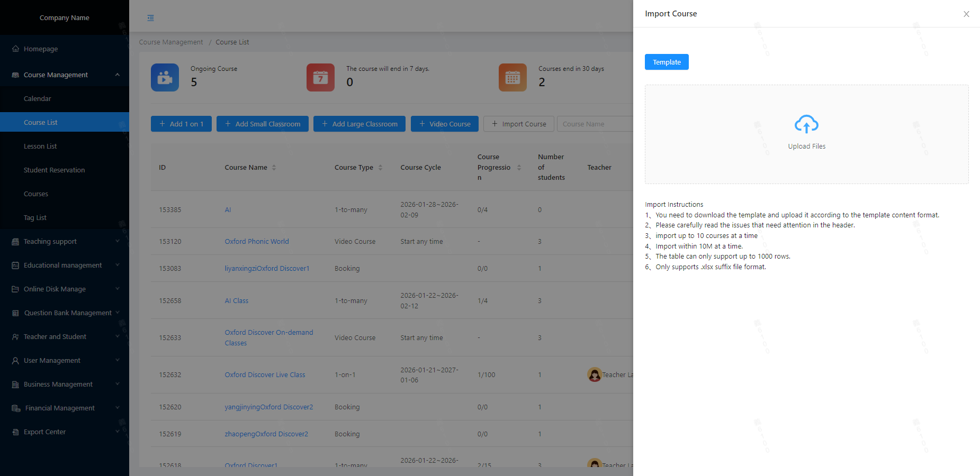Open the Oxford Phonic World course link
Viewport: 980px width, 476px height.
click(x=257, y=241)
